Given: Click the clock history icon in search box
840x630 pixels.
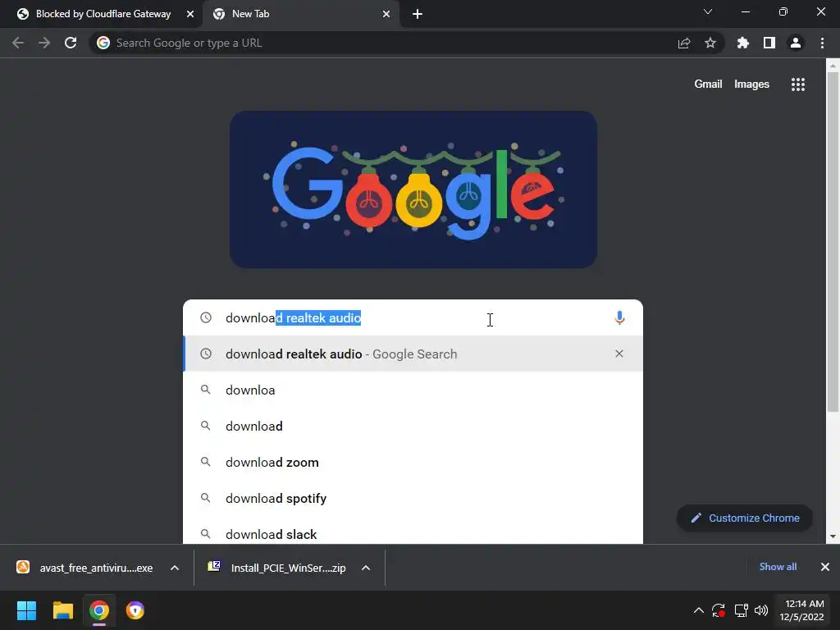Looking at the screenshot, I should pyautogui.click(x=206, y=317).
